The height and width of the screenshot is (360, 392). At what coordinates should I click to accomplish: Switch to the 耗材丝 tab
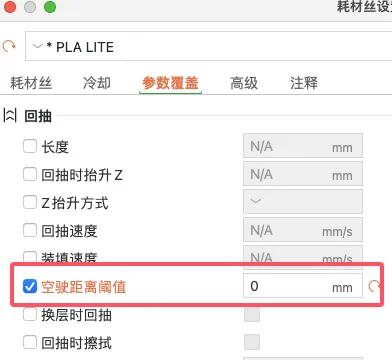point(31,83)
